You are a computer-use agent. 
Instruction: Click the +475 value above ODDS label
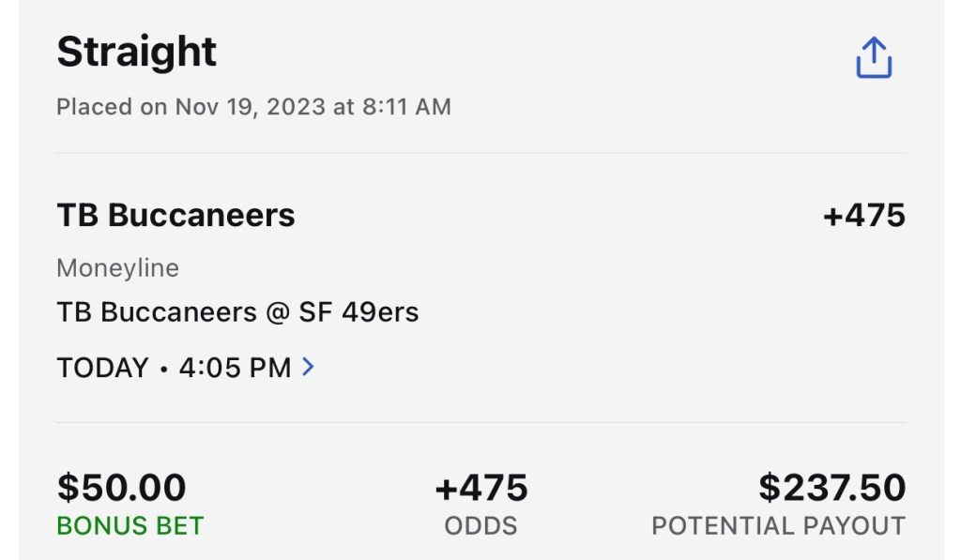point(480,488)
